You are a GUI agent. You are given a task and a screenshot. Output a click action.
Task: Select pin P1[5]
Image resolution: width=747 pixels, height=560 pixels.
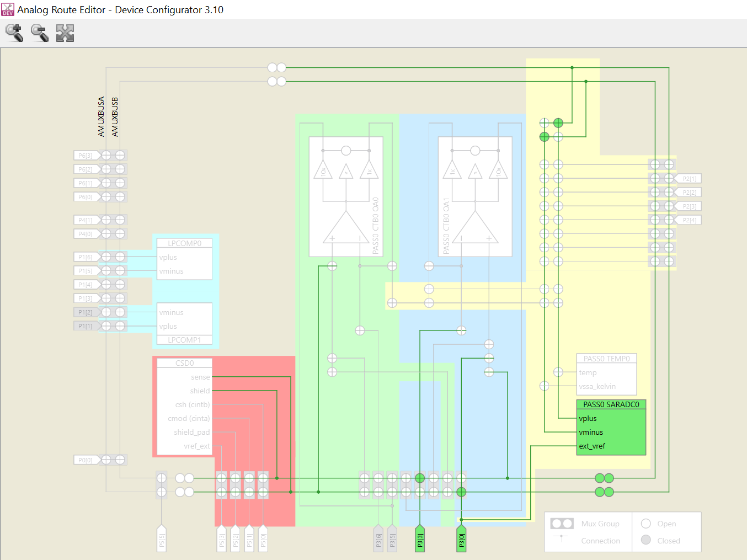(87, 271)
